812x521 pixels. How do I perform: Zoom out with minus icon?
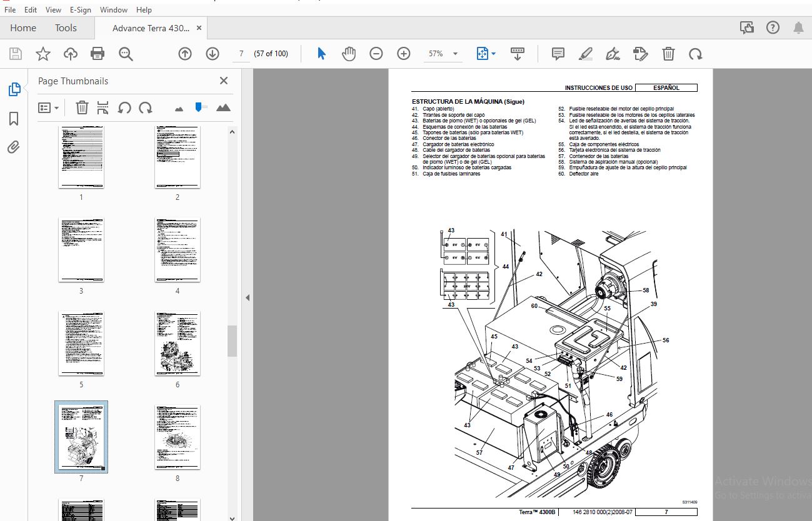click(x=376, y=54)
